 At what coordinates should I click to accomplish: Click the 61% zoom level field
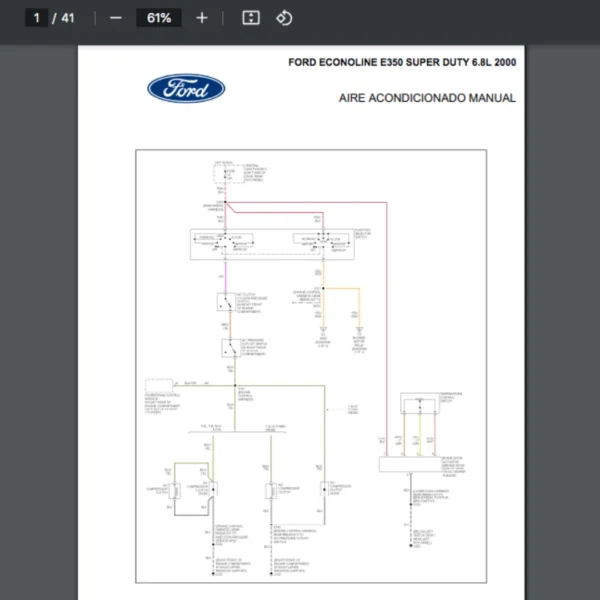[x=159, y=18]
